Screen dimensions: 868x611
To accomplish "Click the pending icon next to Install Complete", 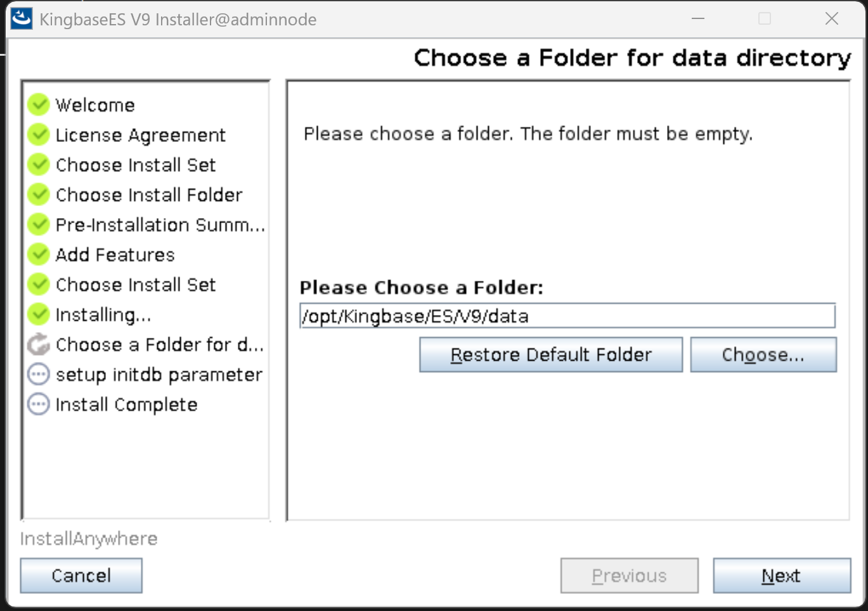I will (x=39, y=404).
